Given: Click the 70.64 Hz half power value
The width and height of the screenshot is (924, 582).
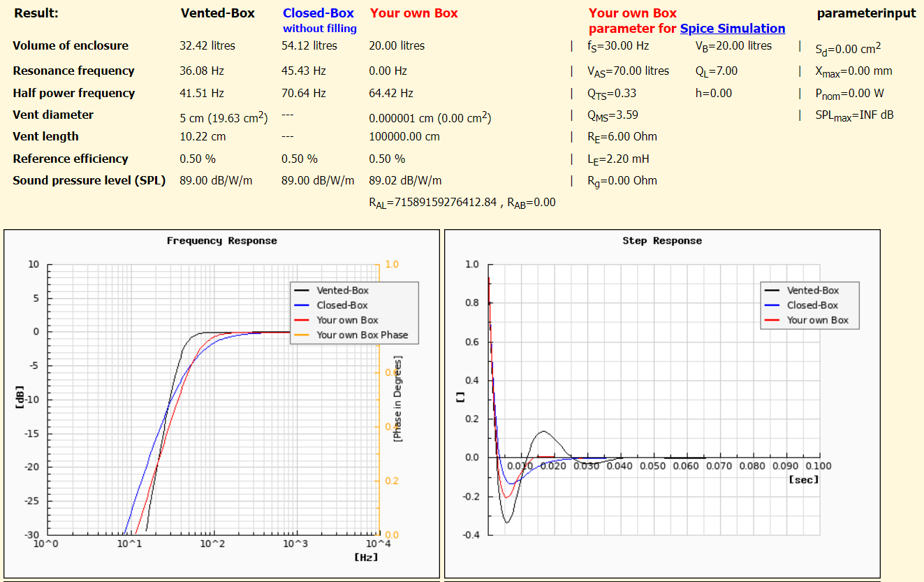Looking at the screenshot, I should (304, 93).
